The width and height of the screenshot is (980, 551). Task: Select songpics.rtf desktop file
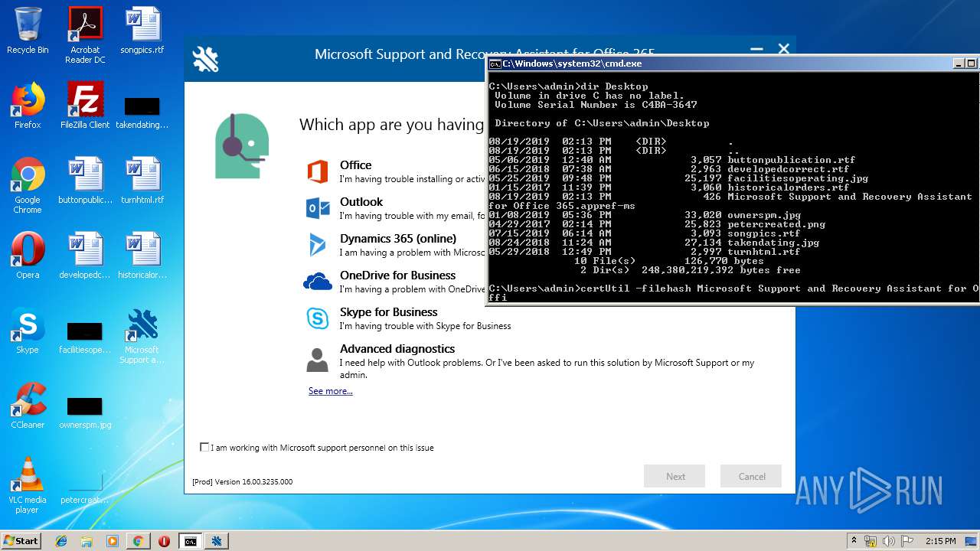click(x=142, y=31)
